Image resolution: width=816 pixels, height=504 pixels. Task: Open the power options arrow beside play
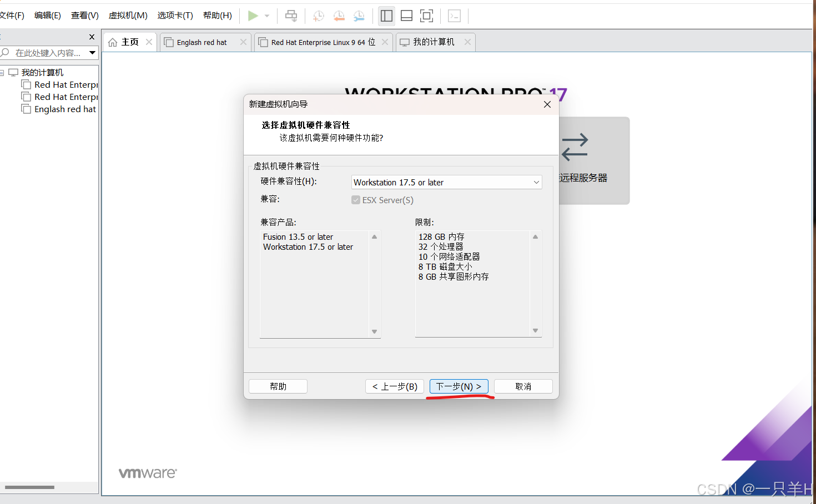[267, 16]
